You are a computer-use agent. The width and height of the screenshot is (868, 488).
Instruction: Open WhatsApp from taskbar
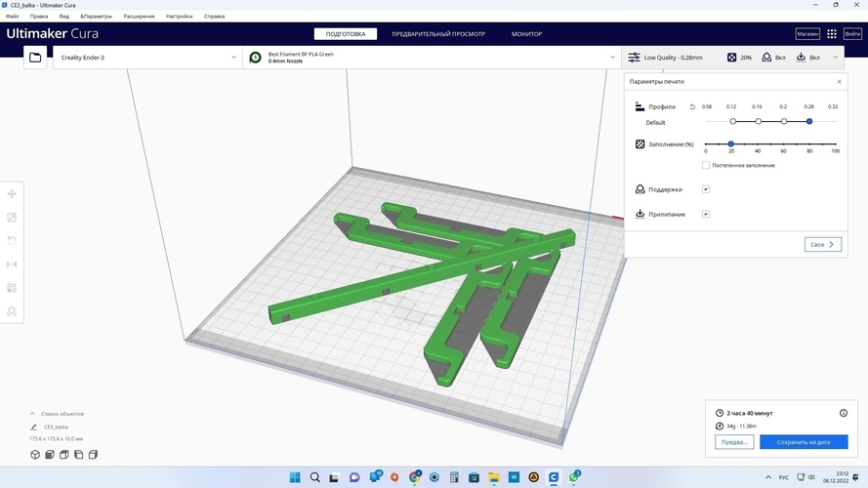pyautogui.click(x=574, y=477)
